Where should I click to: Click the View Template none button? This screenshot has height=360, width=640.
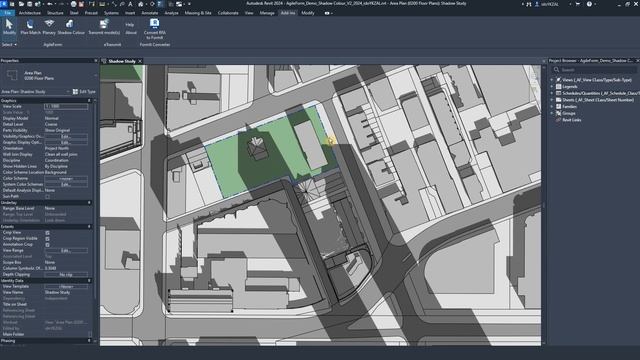pyautogui.click(x=66, y=287)
